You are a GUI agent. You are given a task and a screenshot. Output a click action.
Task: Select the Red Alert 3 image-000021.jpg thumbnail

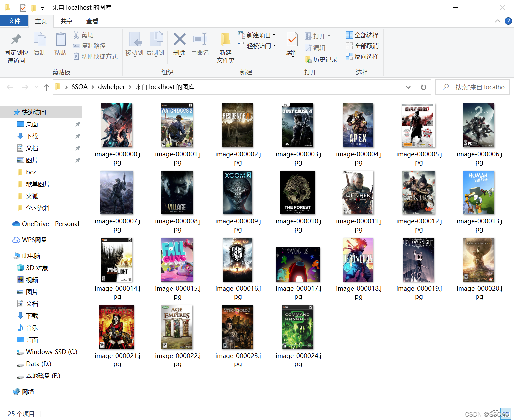tap(117, 327)
